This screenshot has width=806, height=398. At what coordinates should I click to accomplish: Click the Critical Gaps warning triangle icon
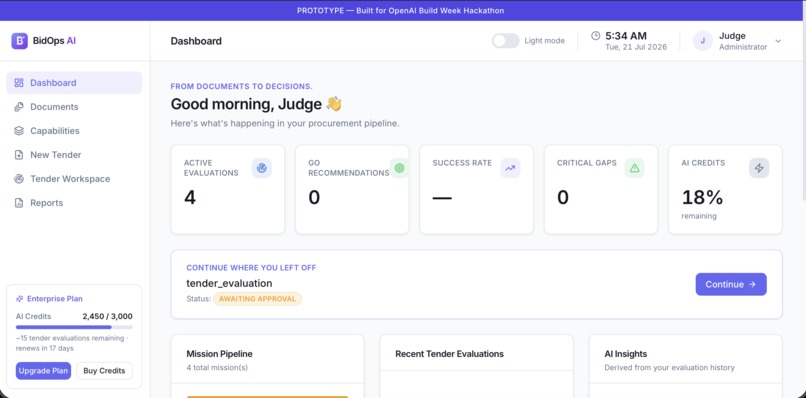[x=634, y=168]
